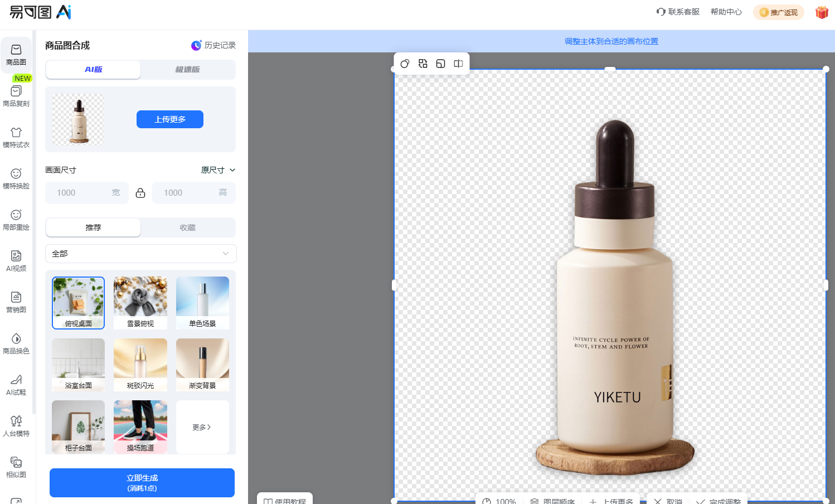The width and height of the screenshot is (835, 504).
Task: Click 完成调整 to finish adjustment
Action: pos(719,501)
